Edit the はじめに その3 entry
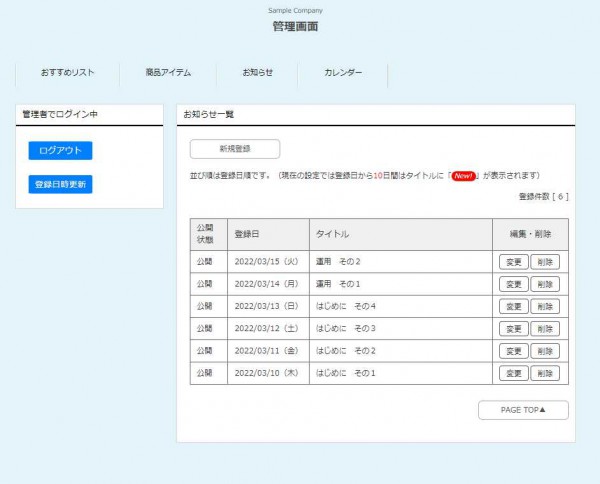The height and width of the screenshot is (484, 600). coord(513,328)
